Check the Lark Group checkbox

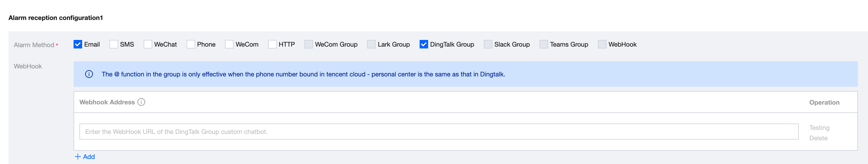[371, 44]
